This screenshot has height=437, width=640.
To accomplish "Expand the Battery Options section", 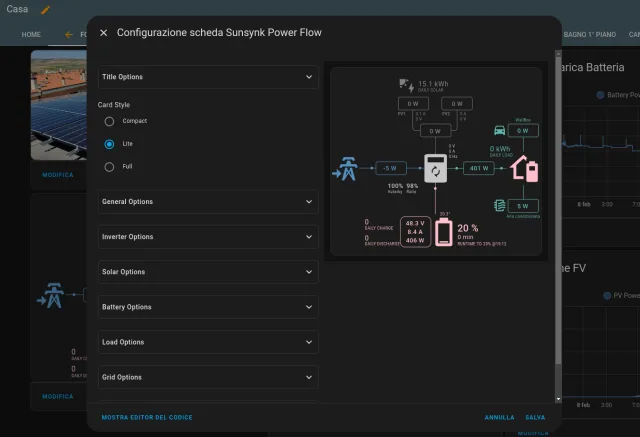I will tap(208, 307).
